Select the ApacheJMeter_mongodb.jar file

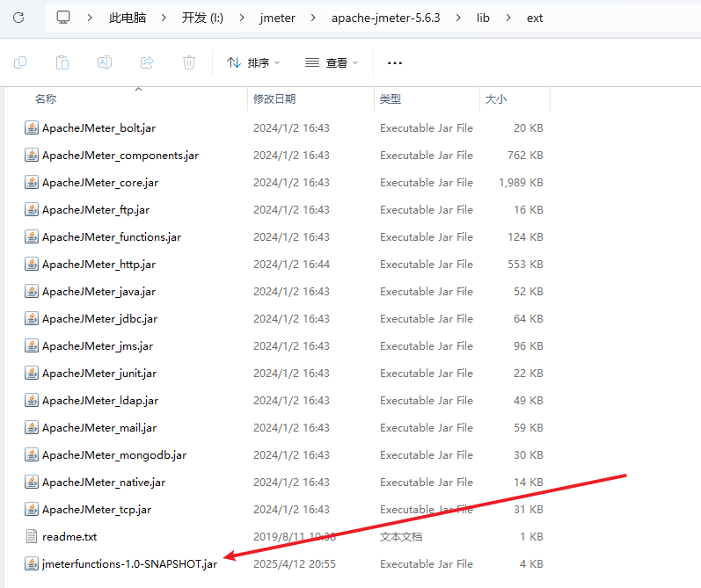pyautogui.click(x=113, y=455)
